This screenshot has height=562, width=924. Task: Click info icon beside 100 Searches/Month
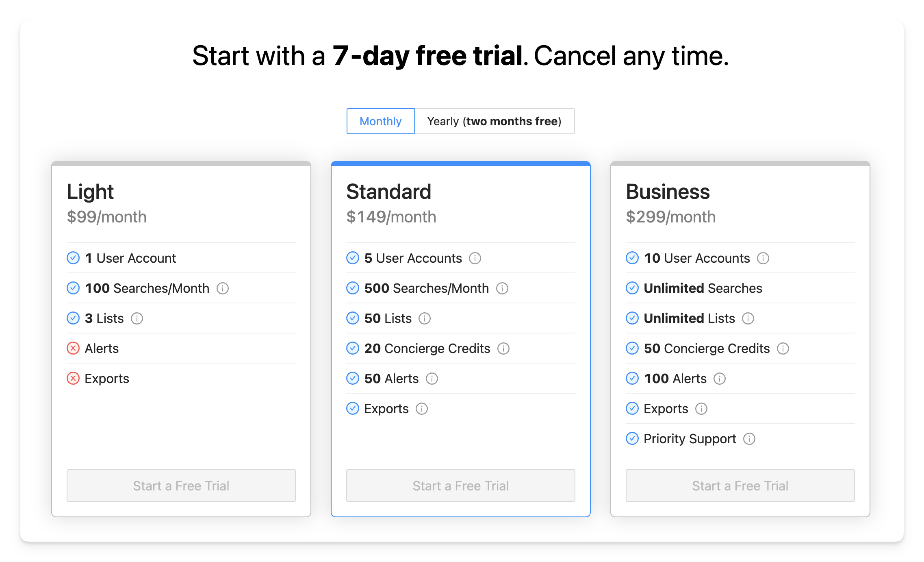tap(223, 288)
